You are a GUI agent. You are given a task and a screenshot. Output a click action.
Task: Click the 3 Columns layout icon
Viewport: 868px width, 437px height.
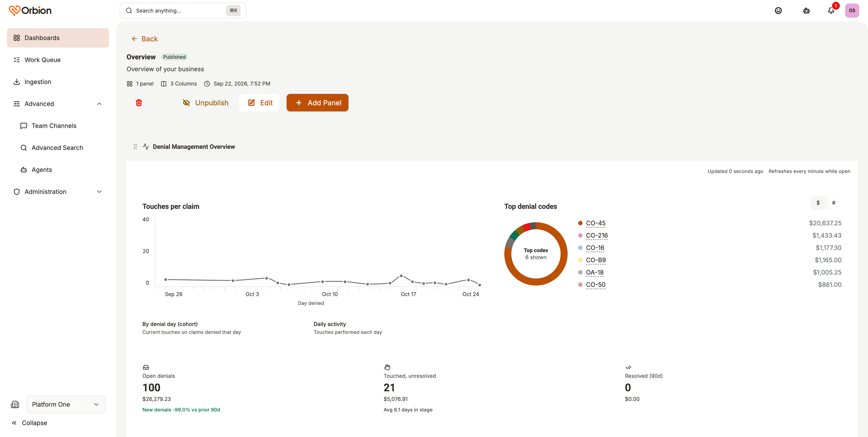[164, 84]
